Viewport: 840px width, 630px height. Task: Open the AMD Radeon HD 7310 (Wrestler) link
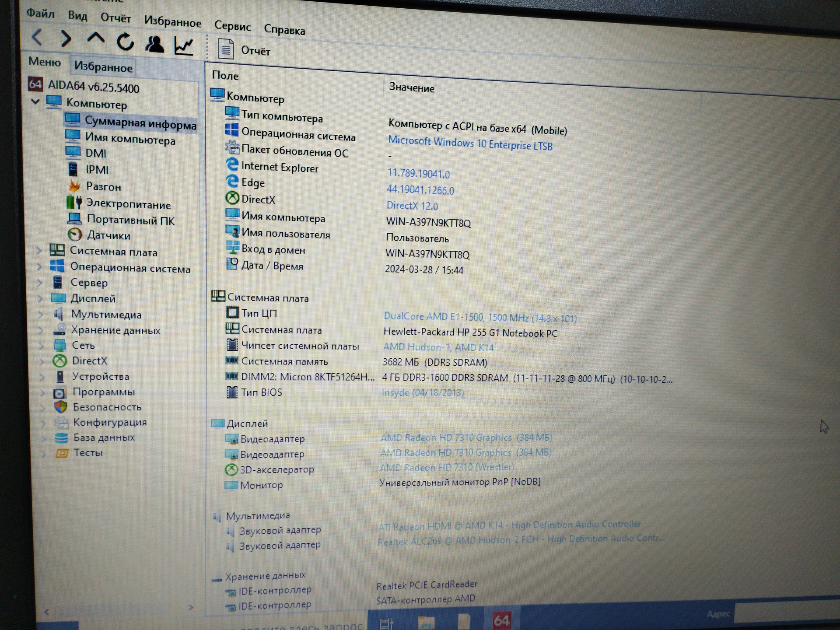click(x=447, y=467)
